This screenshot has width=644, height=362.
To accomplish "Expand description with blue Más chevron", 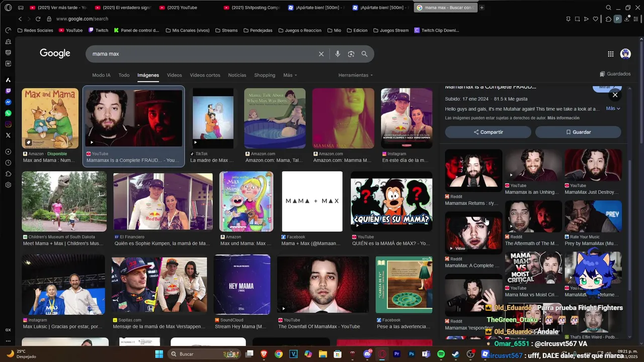I will [613, 109].
